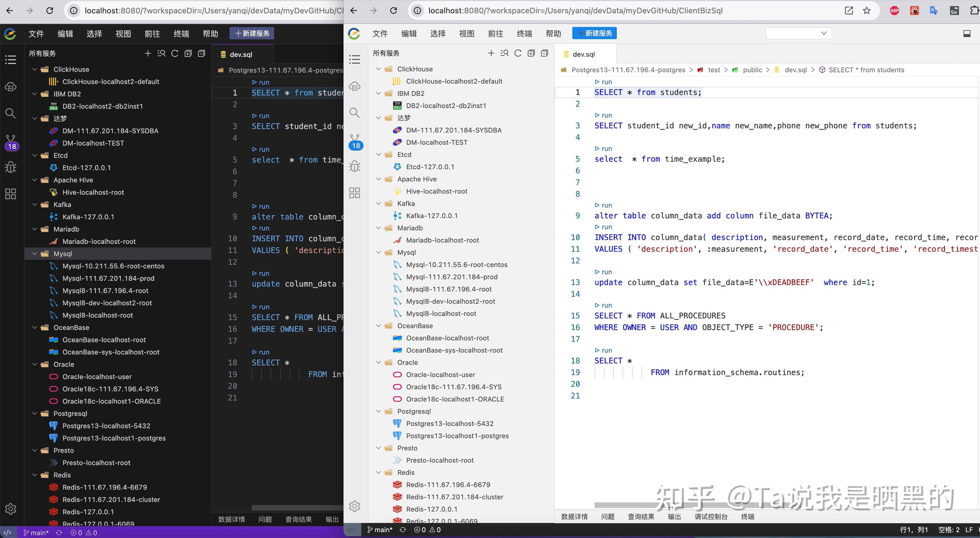The width and height of the screenshot is (980, 538).
Task: Open the search icon in dark sidebar
Action: (10, 113)
